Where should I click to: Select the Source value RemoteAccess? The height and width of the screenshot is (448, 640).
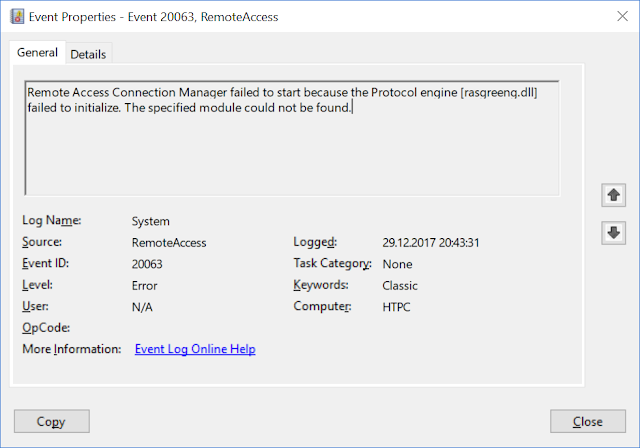(169, 243)
